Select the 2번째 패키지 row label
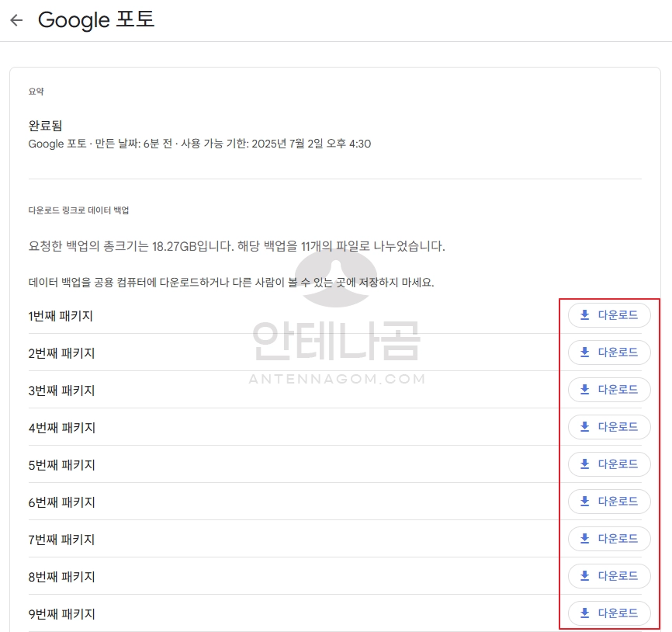The height and width of the screenshot is (632, 672). pyautogui.click(x=61, y=353)
